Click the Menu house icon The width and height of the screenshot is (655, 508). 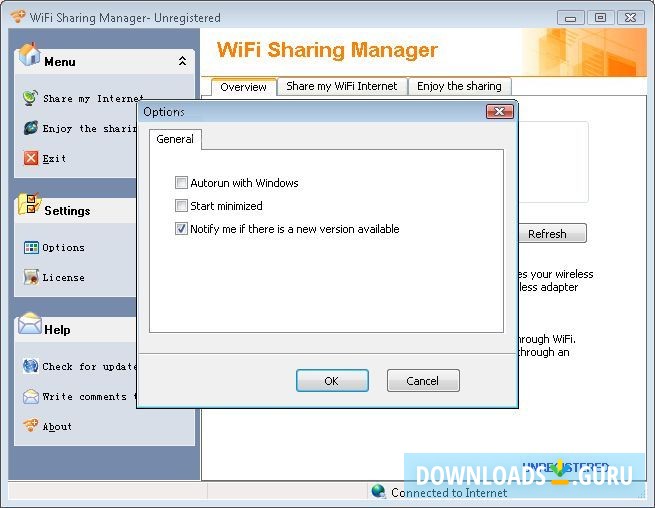click(29, 55)
